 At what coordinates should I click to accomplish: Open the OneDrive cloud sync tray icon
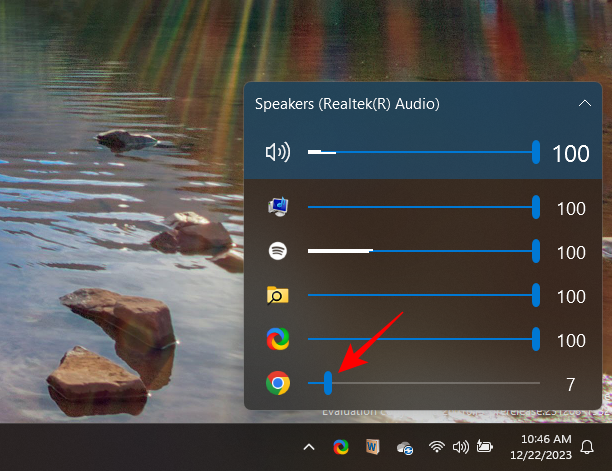(x=405, y=447)
